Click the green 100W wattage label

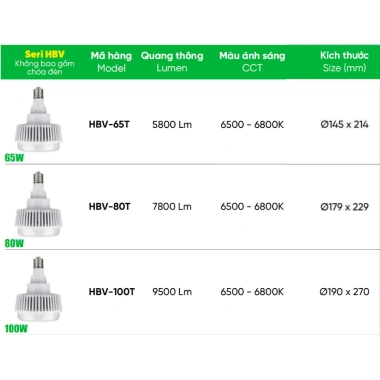pos(16,329)
